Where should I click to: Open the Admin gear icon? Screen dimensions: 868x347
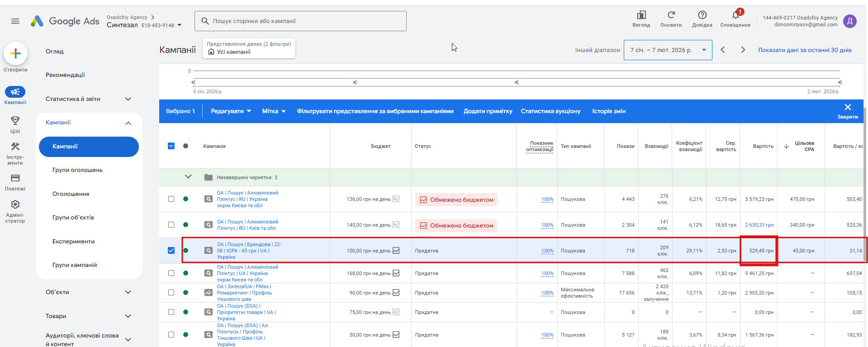pyautogui.click(x=15, y=204)
